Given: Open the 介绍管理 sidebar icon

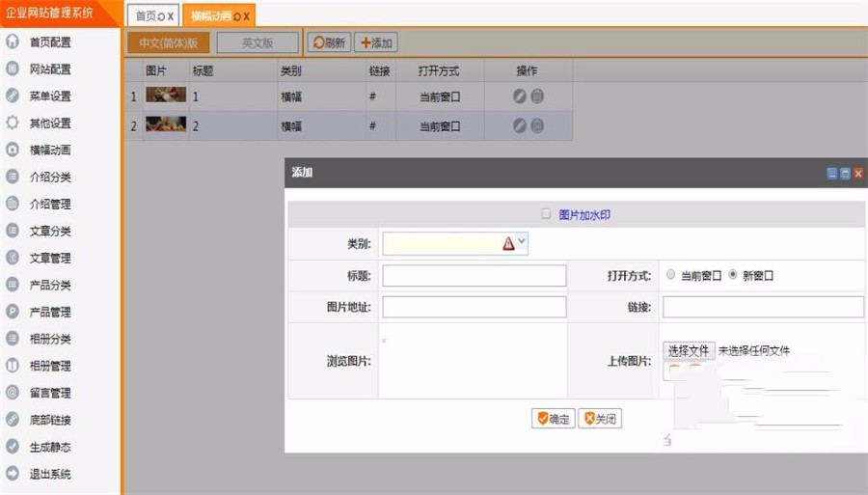Looking at the screenshot, I should pyautogui.click(x=13, y=204).
